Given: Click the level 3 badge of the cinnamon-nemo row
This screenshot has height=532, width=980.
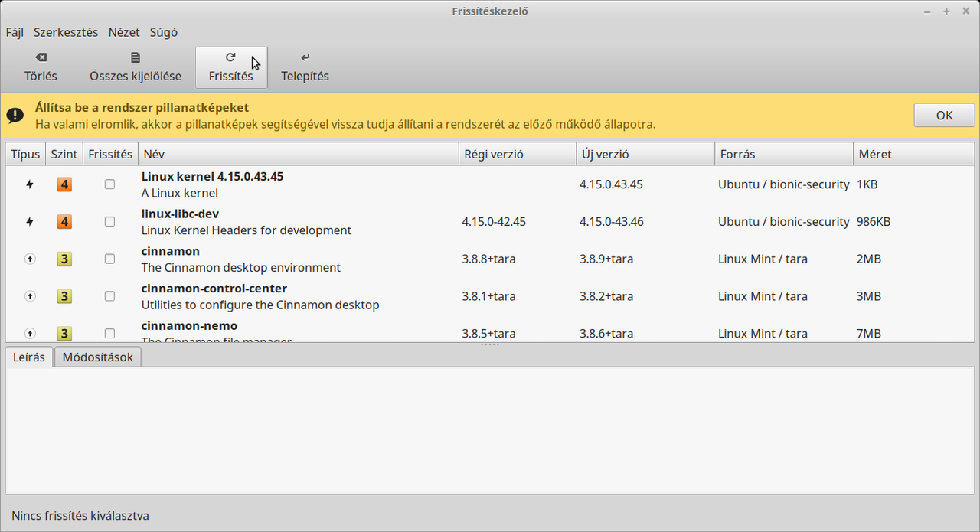Looking at the screenshot, I should click(64, 334).
